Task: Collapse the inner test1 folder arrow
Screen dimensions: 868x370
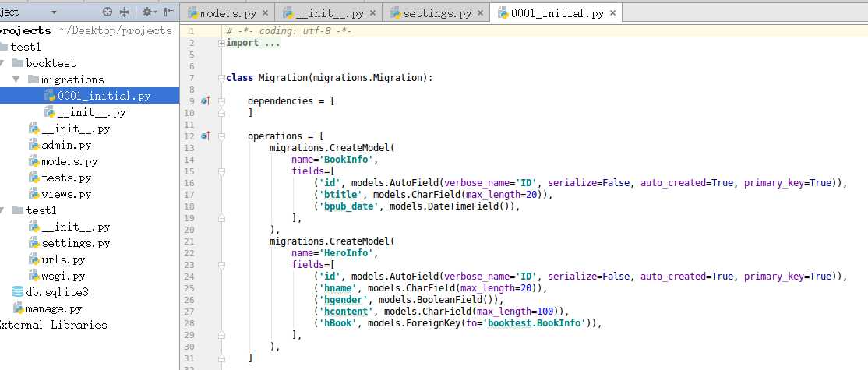Action: click(x=2, y=211)
